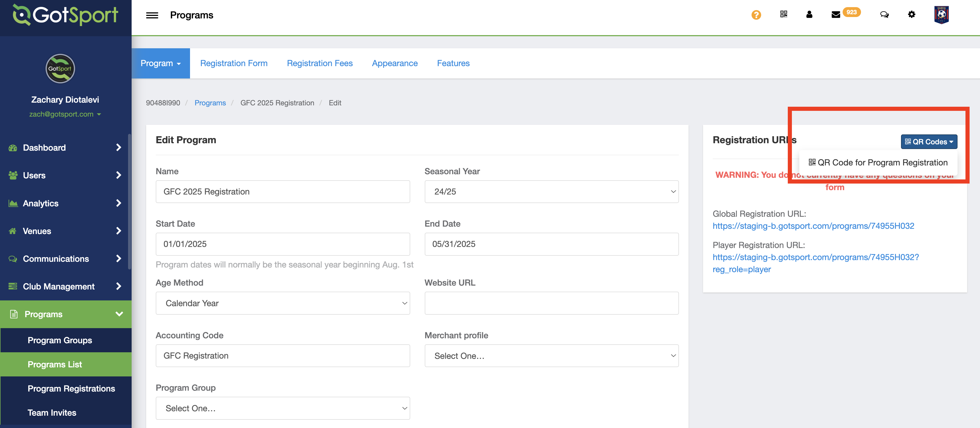Click the Start Date field
980x428 pixels.
(x=283, y=244)
